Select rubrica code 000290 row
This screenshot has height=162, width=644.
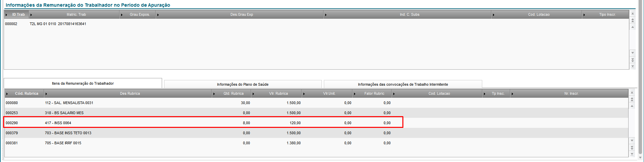[12, 123]
